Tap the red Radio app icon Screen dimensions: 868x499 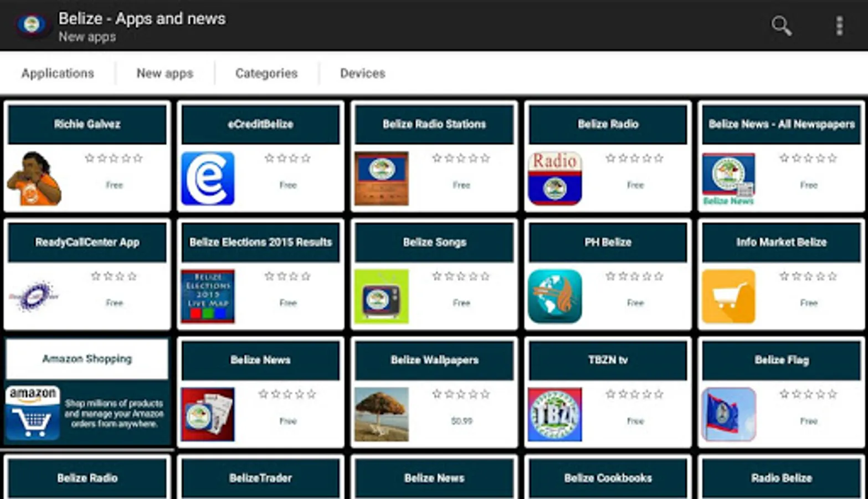point(555,179)
